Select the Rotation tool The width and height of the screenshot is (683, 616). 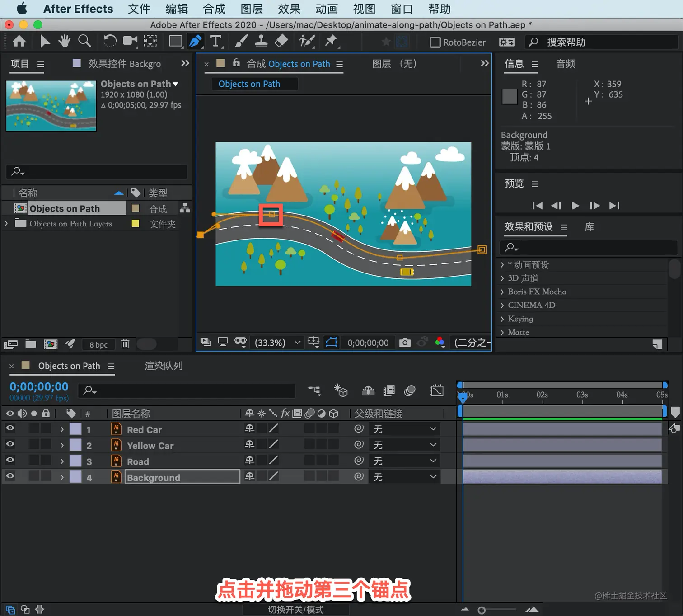click(110, 41)
